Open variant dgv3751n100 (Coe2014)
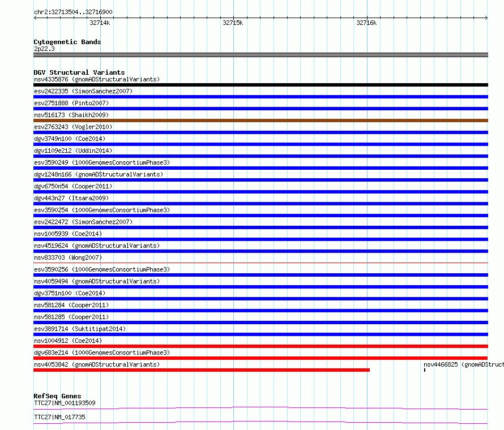Screen dimensions: 504x430 point(70,293)
